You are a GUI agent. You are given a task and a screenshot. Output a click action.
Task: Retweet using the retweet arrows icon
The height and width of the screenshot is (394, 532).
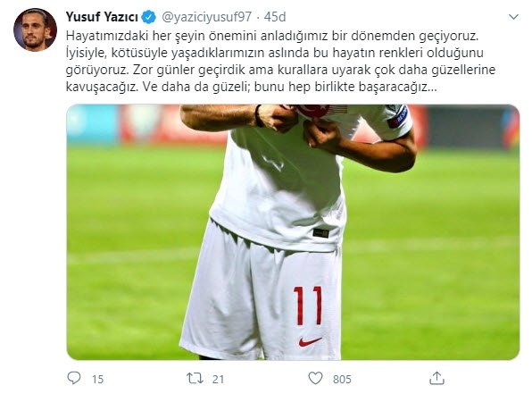(195, 378)
